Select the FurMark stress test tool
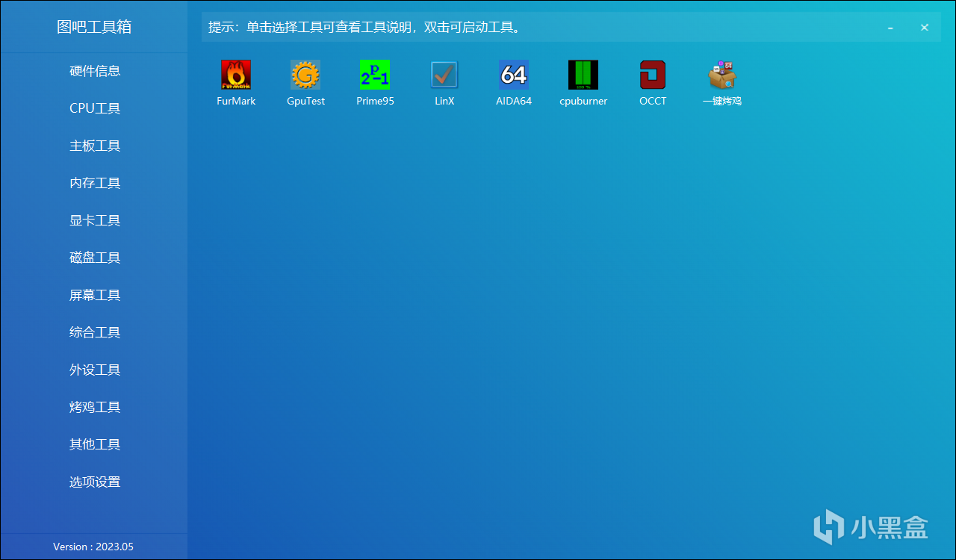This screenshot has width=956, height=560. (x=236, y=75)
